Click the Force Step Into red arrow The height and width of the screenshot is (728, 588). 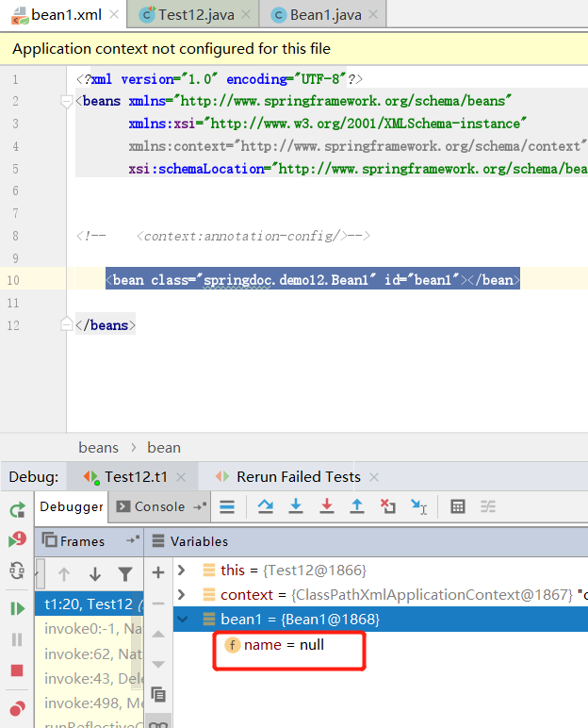[327, 506]
